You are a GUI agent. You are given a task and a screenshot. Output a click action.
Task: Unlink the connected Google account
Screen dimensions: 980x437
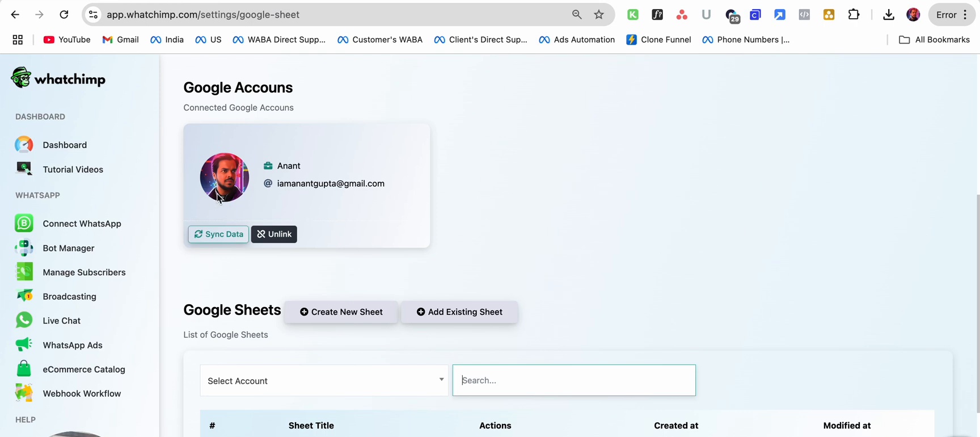tap(274, 234)
